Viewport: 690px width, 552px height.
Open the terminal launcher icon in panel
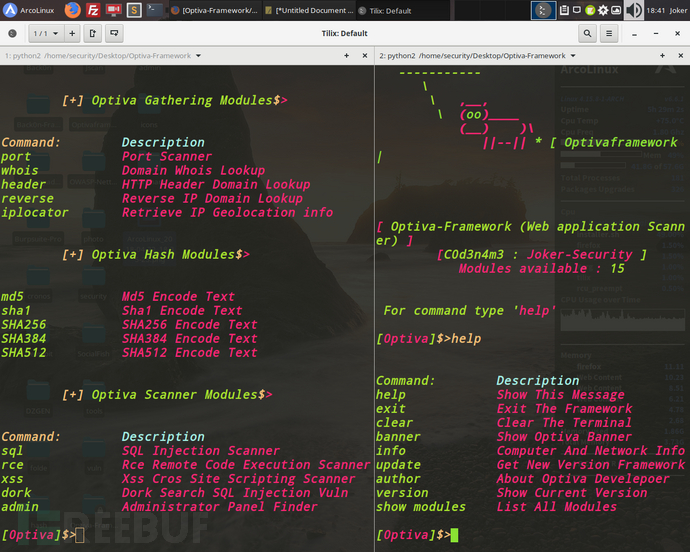click(154, 10)
